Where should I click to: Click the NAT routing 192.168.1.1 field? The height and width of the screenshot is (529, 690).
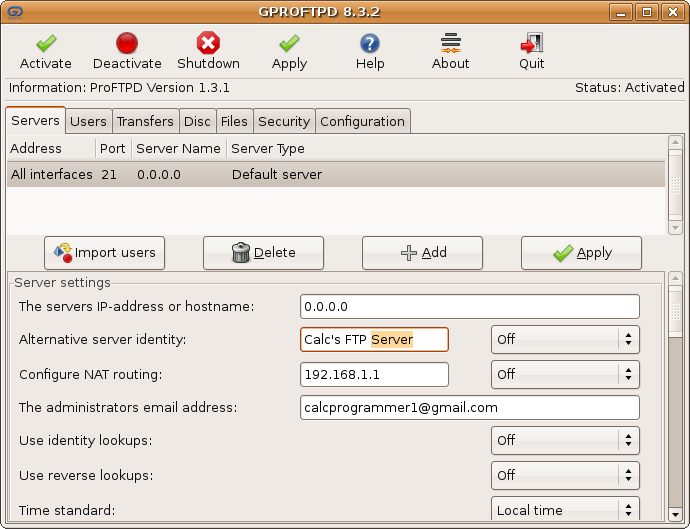pos(374,375)
